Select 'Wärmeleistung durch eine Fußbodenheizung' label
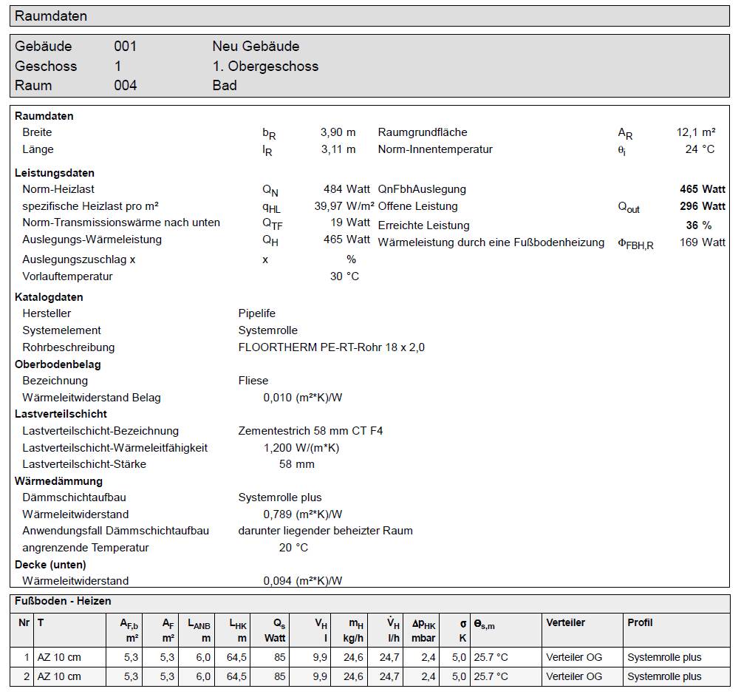Viewport: 741px width, 700px height. pyautogui.click(x=491, y=242)
